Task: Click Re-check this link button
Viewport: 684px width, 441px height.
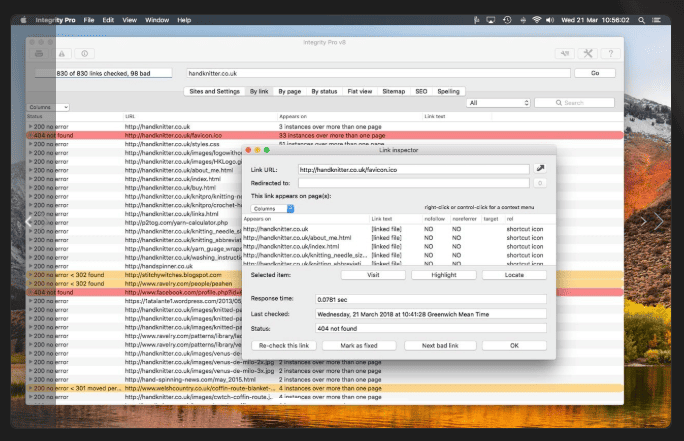Action: point(284,345)
